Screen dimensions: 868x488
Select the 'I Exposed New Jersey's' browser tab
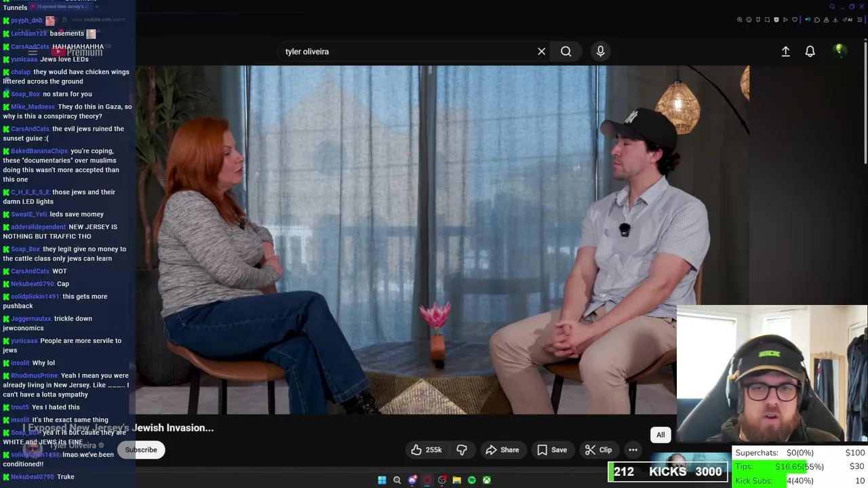[60, 7]
